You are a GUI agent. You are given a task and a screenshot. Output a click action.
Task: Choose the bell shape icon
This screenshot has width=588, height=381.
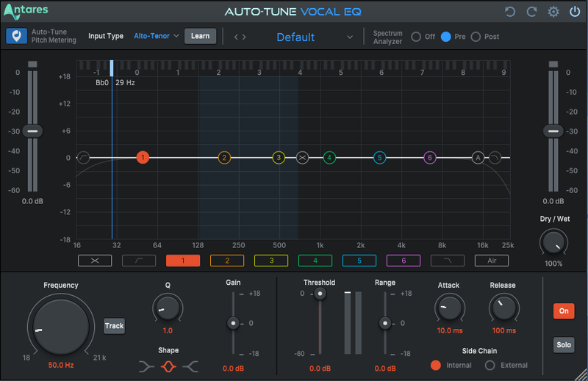click(x=168, y=366)
